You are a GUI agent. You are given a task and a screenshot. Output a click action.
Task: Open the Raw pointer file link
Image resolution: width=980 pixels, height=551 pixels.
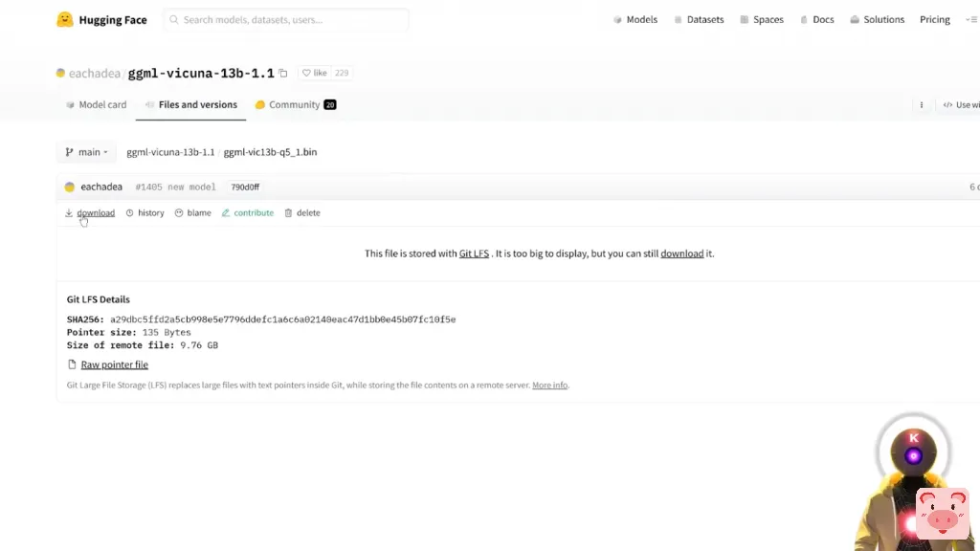coord(115,364)
